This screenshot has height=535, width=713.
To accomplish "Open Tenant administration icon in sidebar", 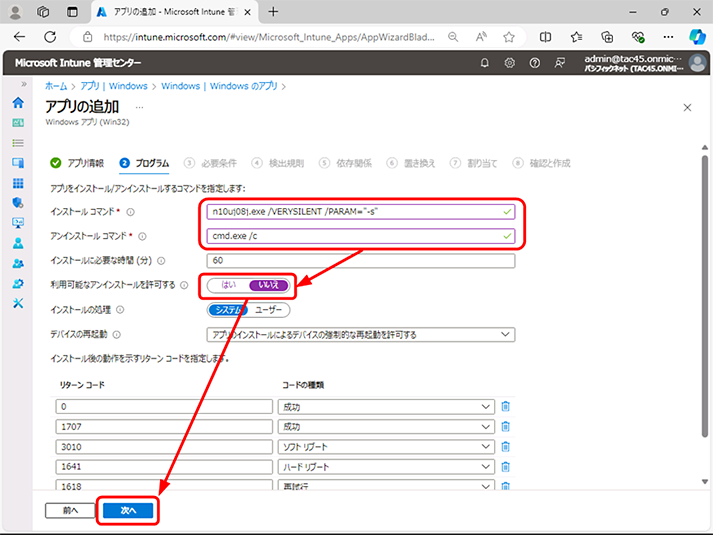I will pos(18,284).
